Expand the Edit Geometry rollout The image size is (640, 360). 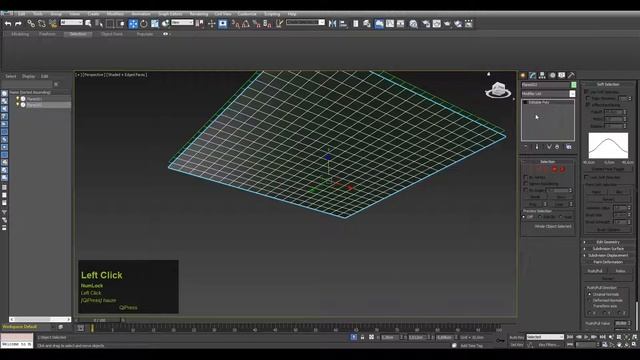(608, 242)
